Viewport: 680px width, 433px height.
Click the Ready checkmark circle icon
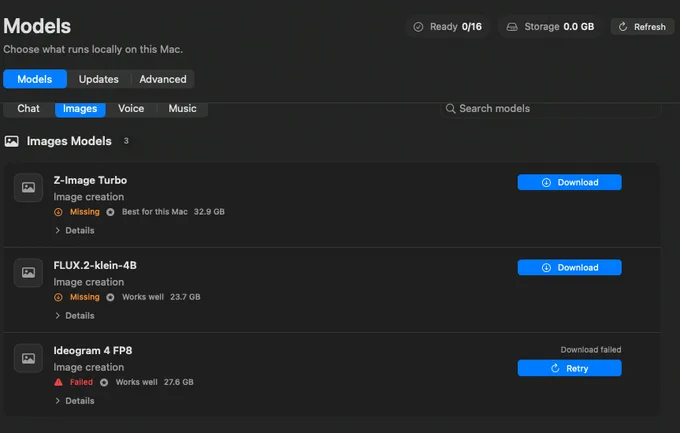(x=418, y=27)
